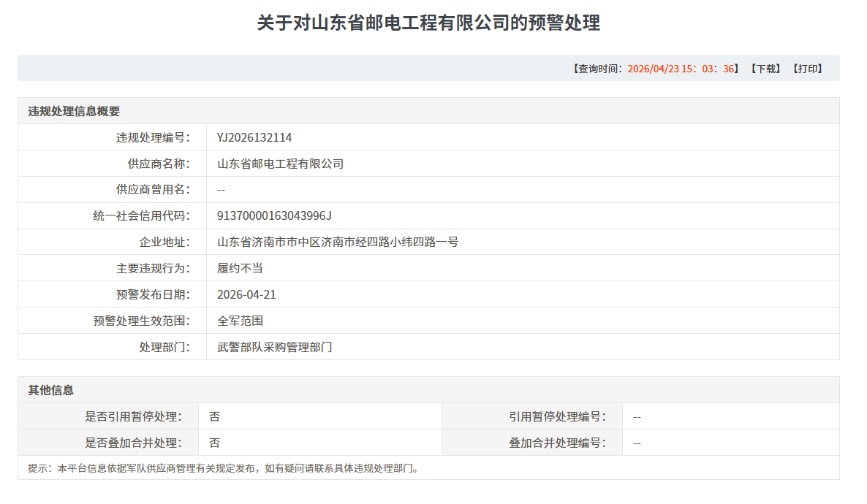Click the supplier name value 山东省邮电工程有限公司

coord(280,164)
